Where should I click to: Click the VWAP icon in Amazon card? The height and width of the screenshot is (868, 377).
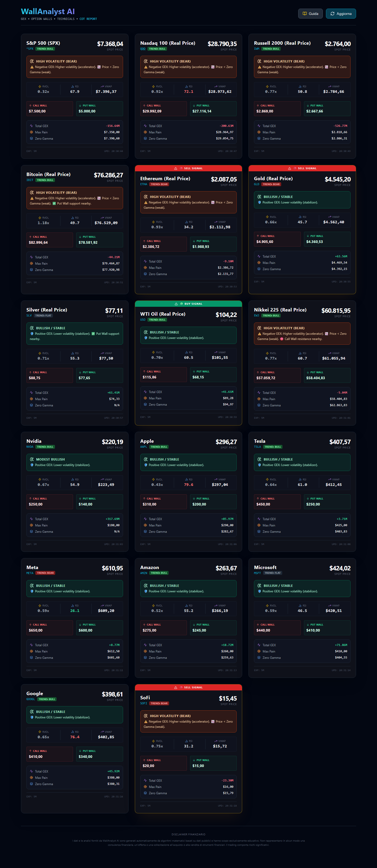216,605
